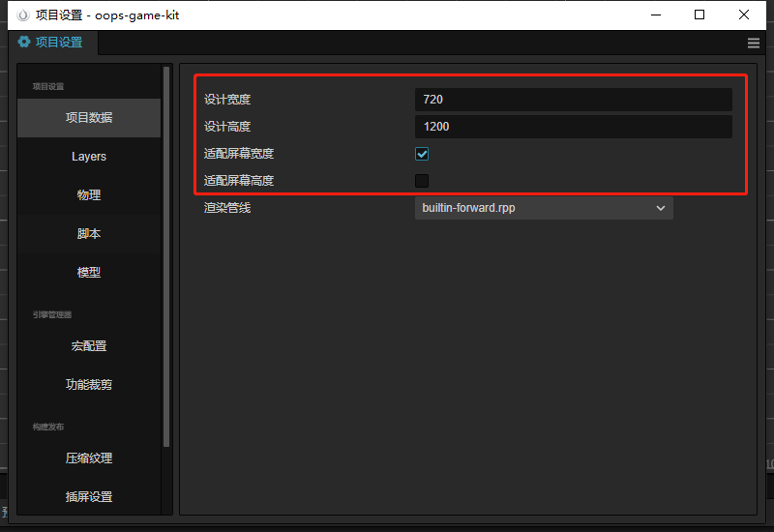This screenshot has width=774, height=532.
Task: Uncheck the 适配屏幕宽度 checkbox
Action: pos(422,154)
